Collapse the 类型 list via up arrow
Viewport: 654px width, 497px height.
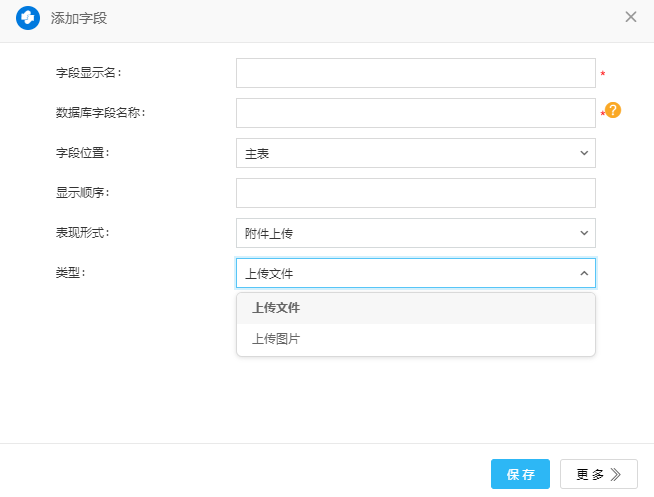coord(584,273)
